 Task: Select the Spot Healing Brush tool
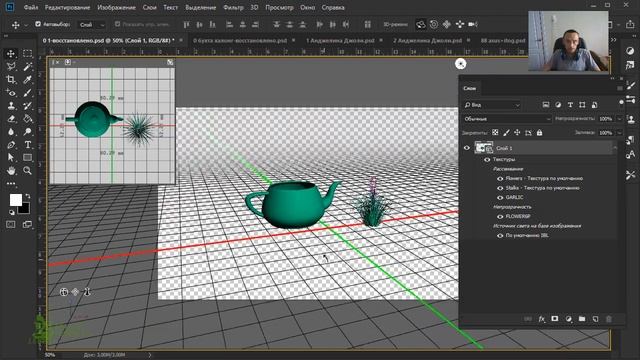pyautogui.click(x=11, y=93)
